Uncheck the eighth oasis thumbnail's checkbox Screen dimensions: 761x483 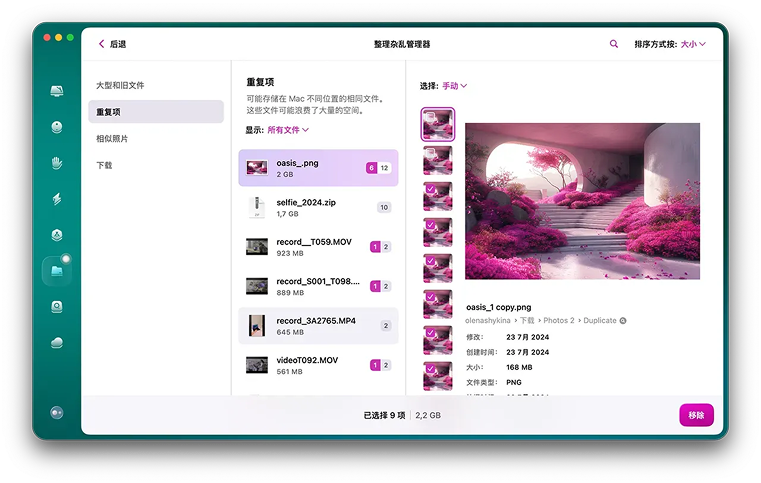click(x=430, y=368)
